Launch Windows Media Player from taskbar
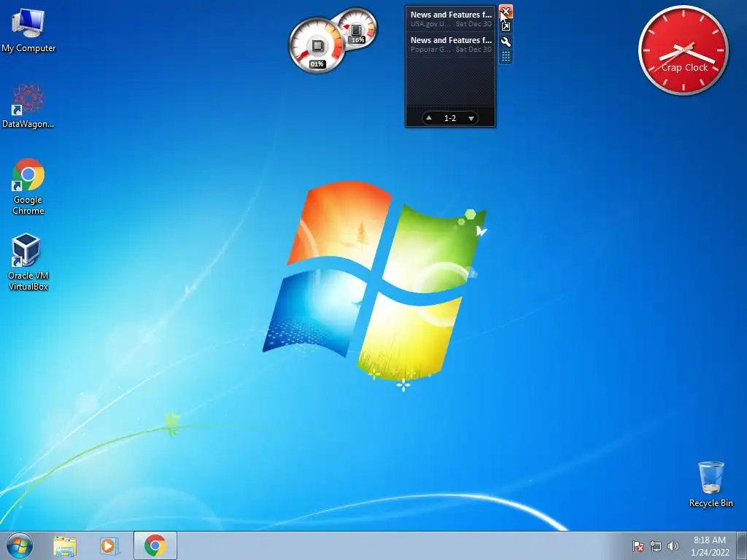Viewport: 747px width, 560px height. [x=109, y=546]
